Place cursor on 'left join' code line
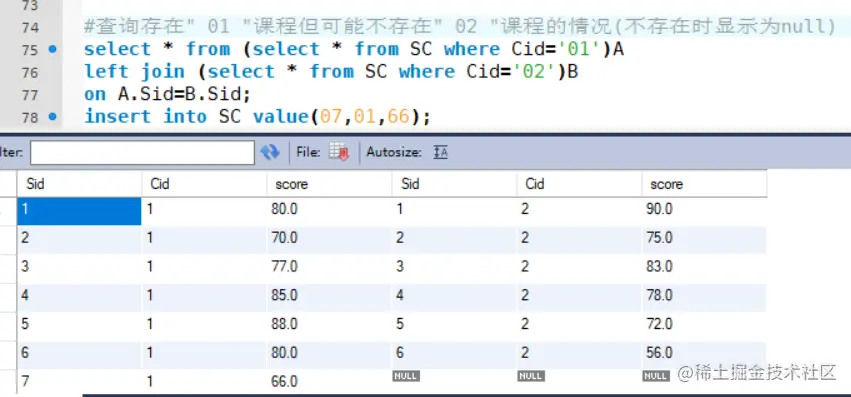Image resolution: width=851 pixels, height=397 pixels. 331,72
